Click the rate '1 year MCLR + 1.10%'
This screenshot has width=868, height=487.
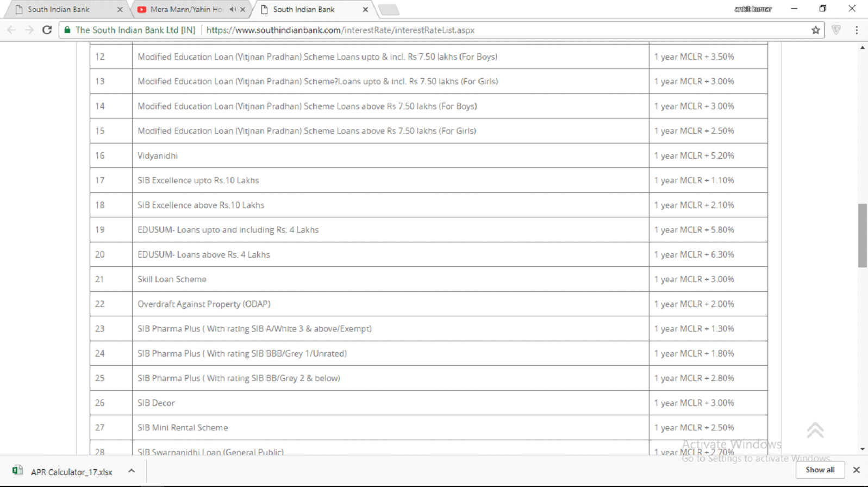pos(694,180)
